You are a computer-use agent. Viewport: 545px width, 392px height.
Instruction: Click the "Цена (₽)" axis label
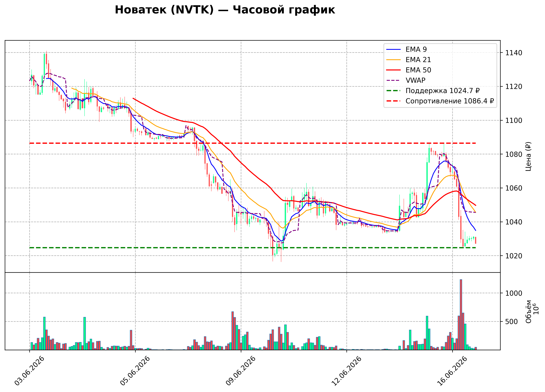coord(528,156)
